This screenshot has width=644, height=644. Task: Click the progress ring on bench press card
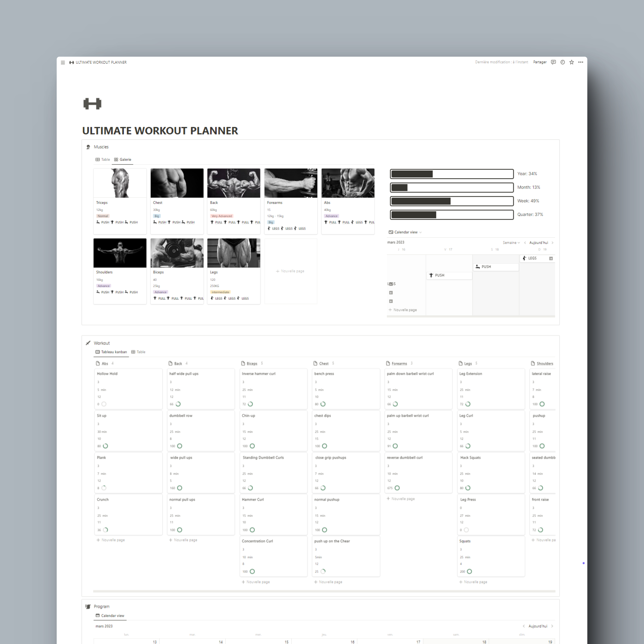(x=323, y=404)
